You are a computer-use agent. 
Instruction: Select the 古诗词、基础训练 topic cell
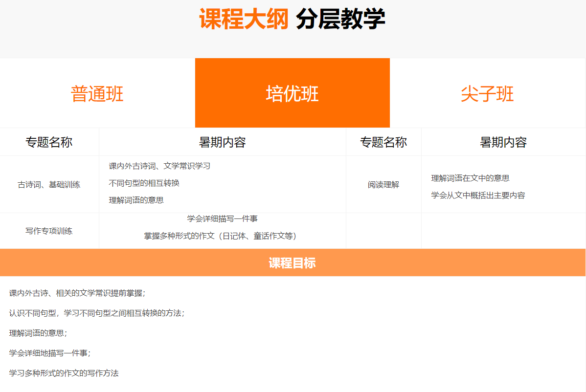point(49,185)
